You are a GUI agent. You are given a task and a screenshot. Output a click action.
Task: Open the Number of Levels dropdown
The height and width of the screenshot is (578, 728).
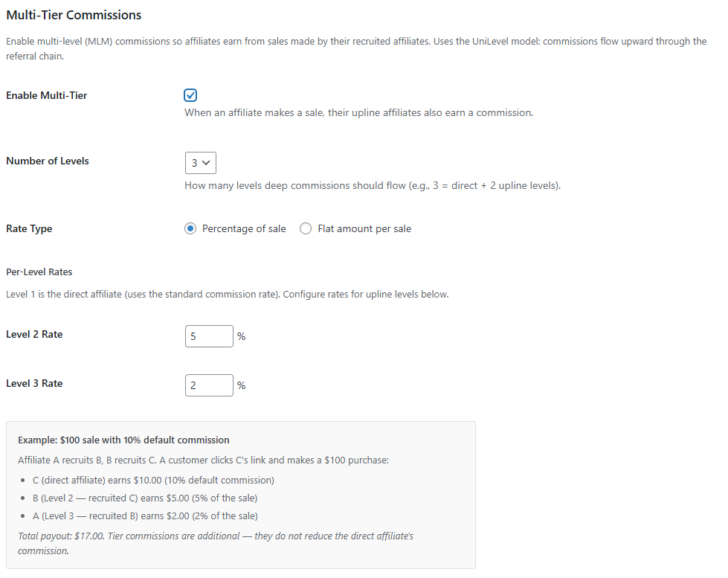199,162
